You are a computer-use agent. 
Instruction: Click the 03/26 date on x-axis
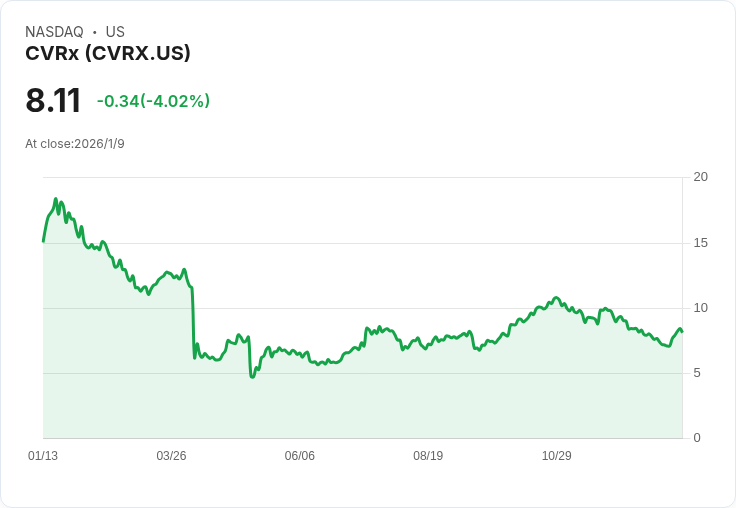(171, 456)
